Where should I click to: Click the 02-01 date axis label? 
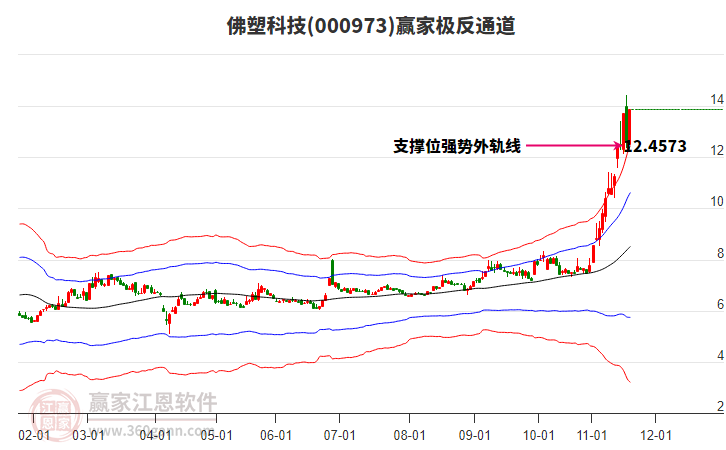coord(34,436)
